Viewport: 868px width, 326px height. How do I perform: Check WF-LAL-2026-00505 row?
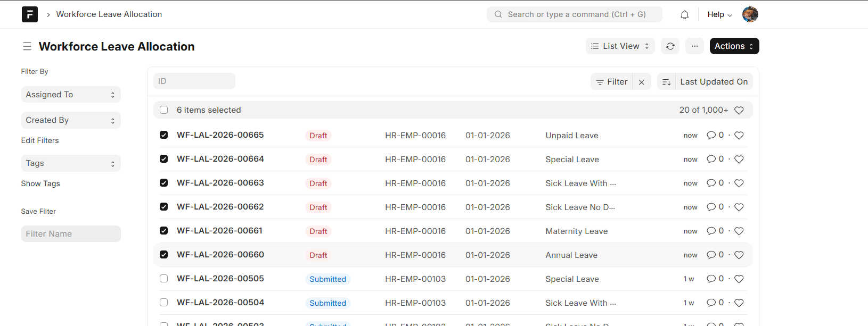(x=164, y=279)
